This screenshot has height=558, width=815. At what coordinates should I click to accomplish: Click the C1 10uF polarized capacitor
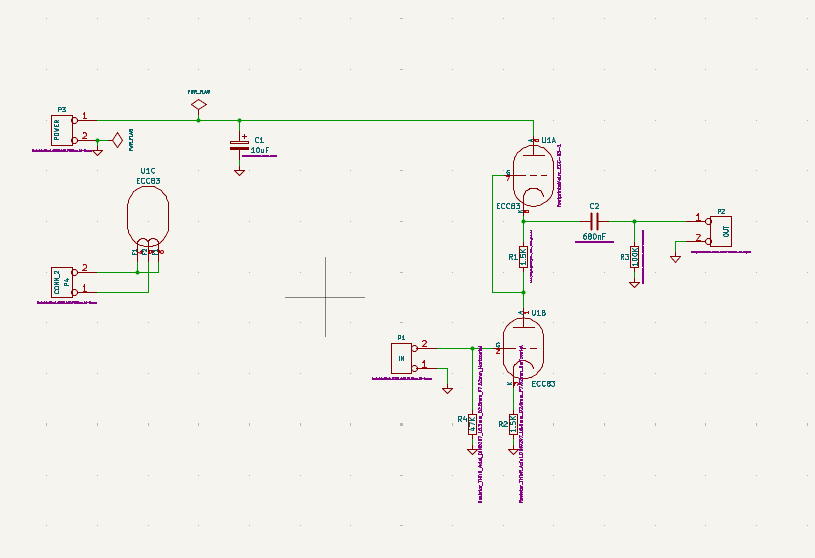coord(239,144)
